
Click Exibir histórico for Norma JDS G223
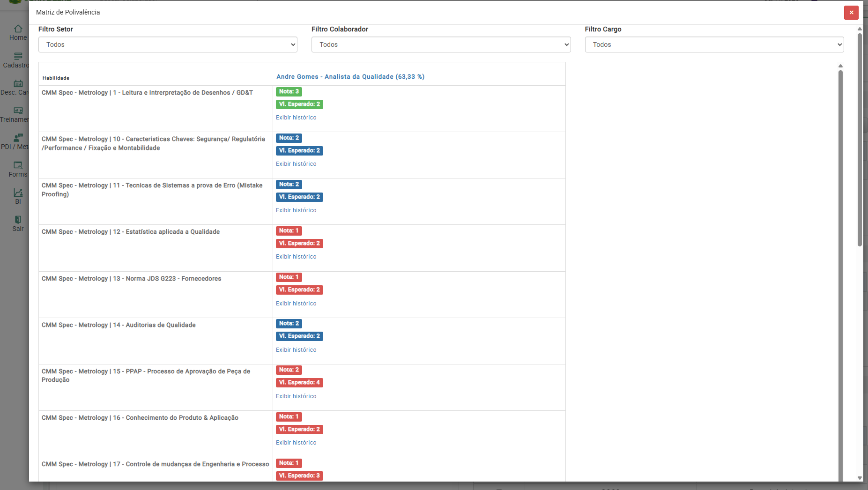296,304
